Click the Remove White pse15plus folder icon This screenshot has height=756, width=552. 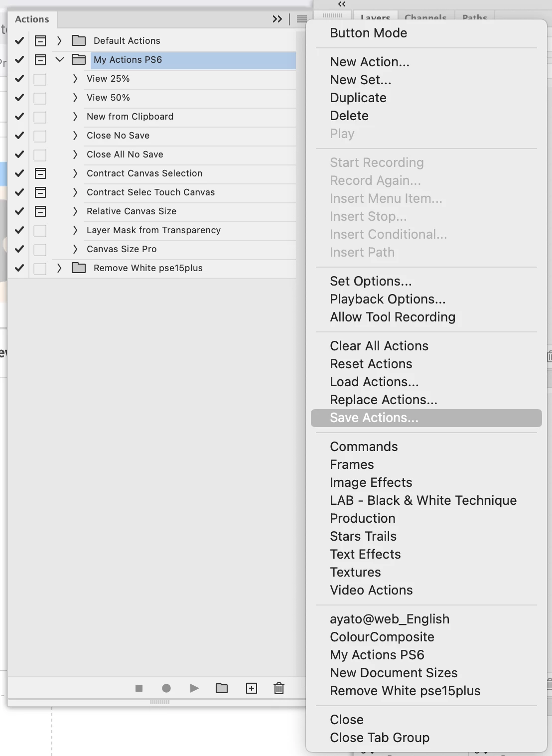pos(79,268)
